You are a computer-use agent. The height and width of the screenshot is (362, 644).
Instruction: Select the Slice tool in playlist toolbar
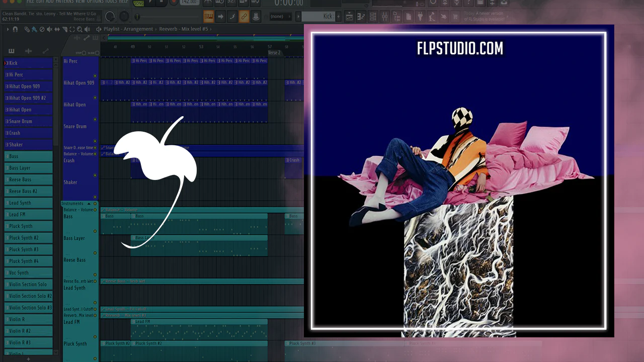(x=64, y=29)
